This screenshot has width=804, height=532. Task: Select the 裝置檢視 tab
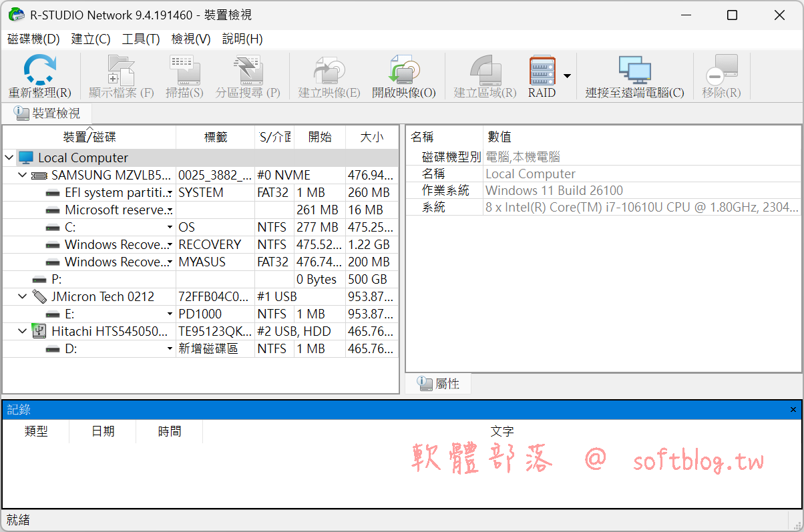point(47,113)
